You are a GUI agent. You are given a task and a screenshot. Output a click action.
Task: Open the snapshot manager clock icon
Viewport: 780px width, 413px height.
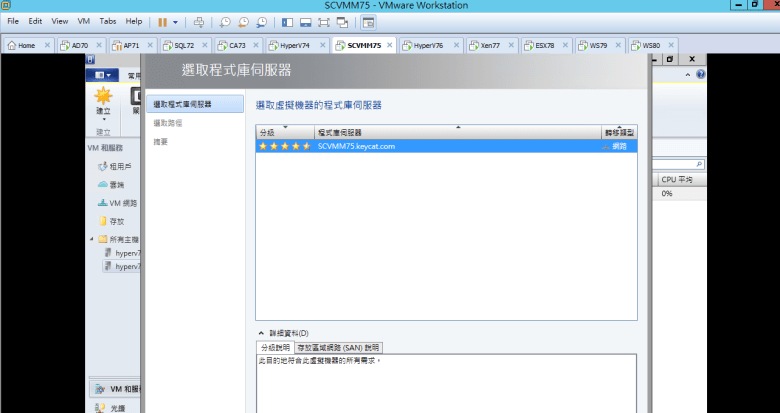(x=262, y=21)
